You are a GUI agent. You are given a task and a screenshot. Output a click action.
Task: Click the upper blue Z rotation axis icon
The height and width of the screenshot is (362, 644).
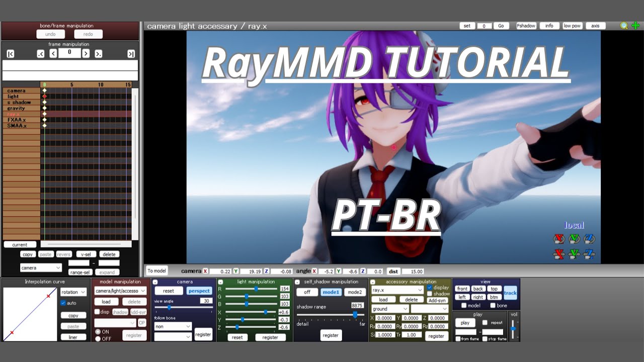click(589, 239)
